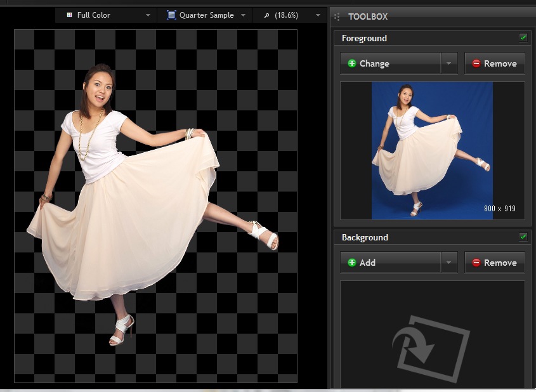The height and width of the screenshot is (392, 536).
Task: Toggle the Background section checkbox
Action: pos(523,237)
